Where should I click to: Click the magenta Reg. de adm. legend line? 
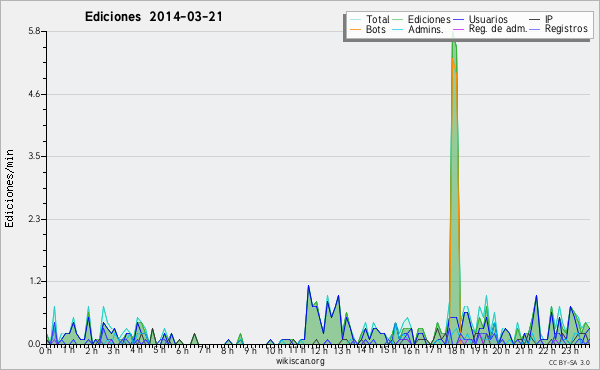tap(458, 29)
